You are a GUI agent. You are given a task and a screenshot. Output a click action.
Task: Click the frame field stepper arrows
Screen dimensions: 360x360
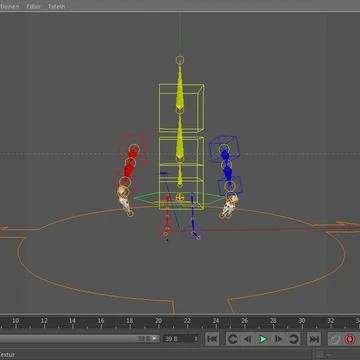pos(196,339)
